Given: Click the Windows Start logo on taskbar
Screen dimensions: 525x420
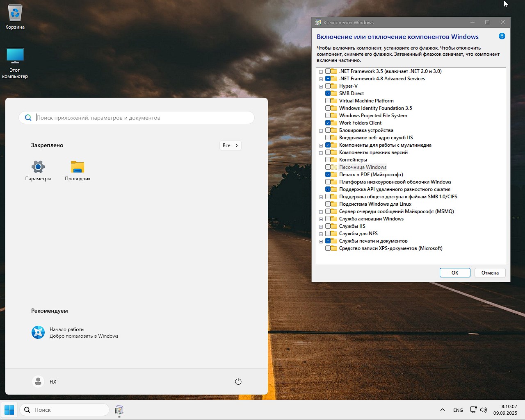Looking at the screenshot, I should tap(9, 410).
